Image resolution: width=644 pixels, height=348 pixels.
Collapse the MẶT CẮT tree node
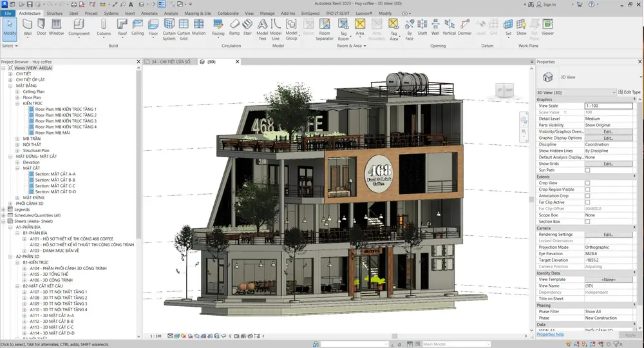tap(17, 168)
